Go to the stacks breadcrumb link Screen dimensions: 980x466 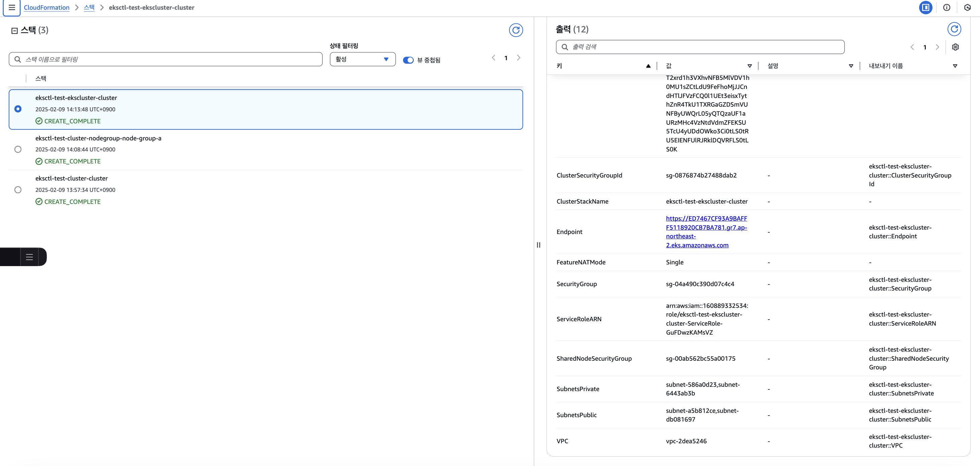pos(89,8)
